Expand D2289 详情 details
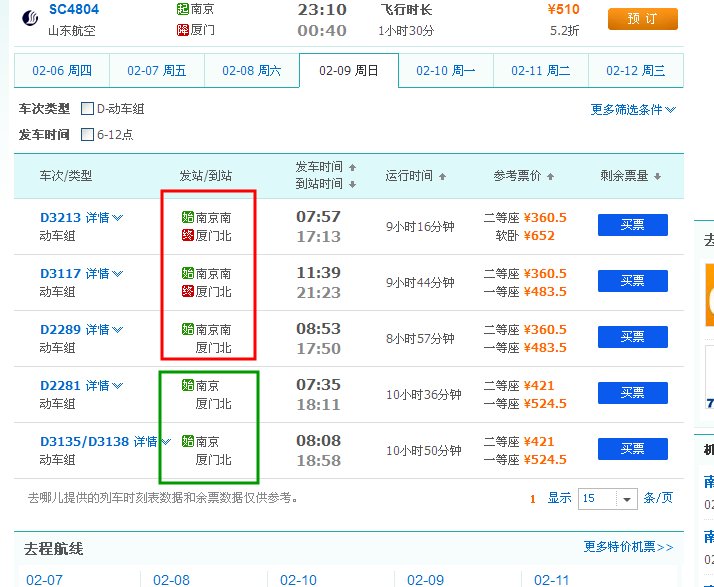This screenshot has height=587, width=714. 104,330
